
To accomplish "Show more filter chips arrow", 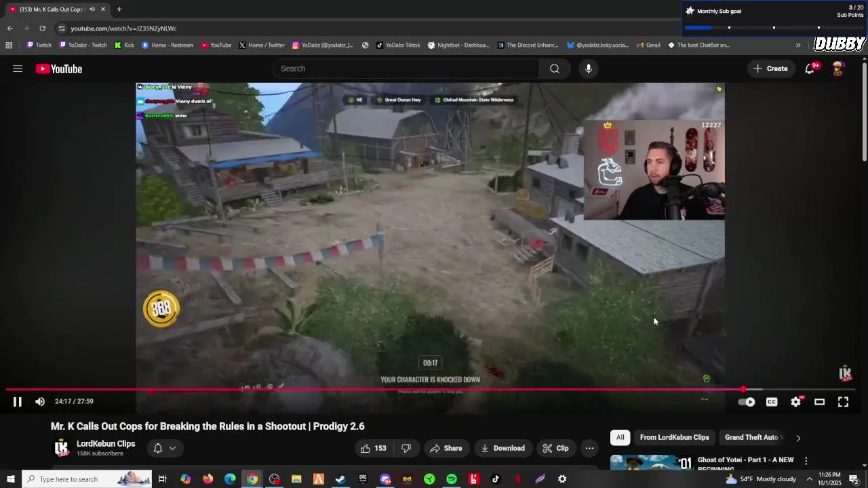I will 798,438.
